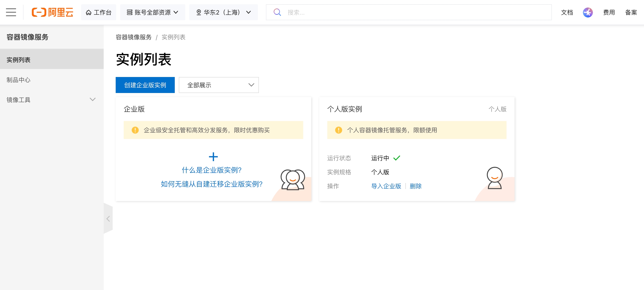Image resolution: width=644 pixels, height=290 pixels.
Task: Click the warning icon in 企业版 notice
Action: point(135,130)
